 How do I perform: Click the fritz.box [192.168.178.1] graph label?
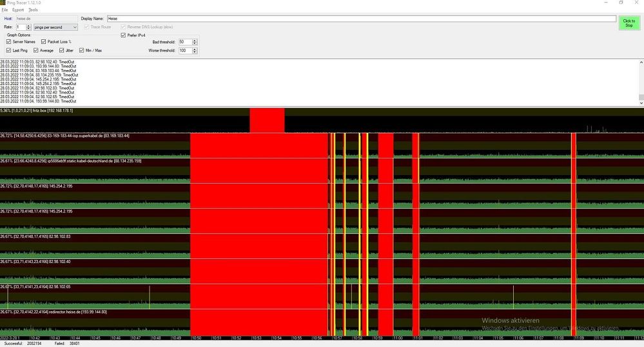tap(37, 111)
